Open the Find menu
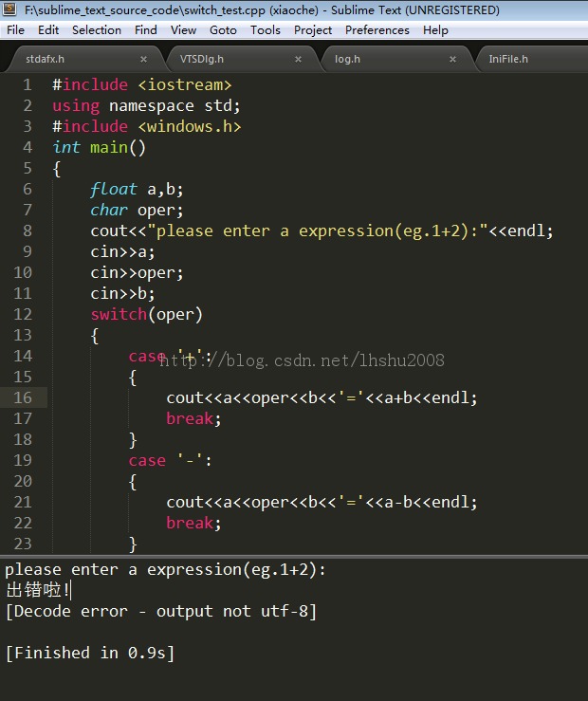 [x=146, y=29]
